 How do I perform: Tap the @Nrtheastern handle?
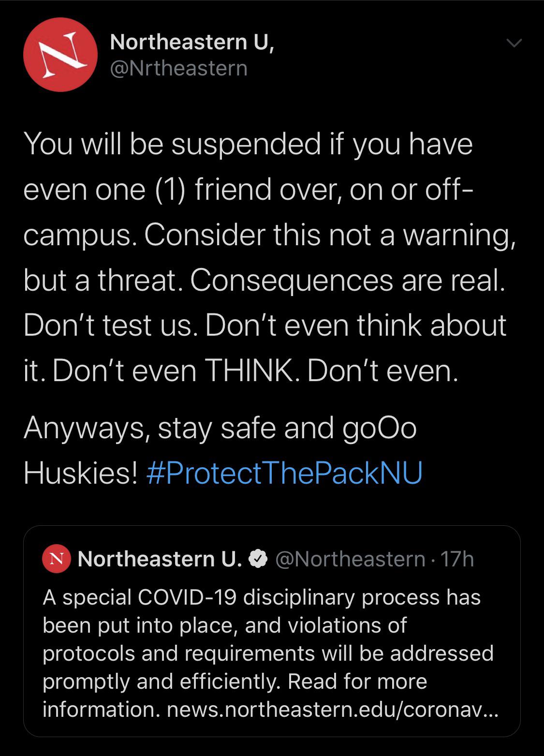(x=179, y=68)
